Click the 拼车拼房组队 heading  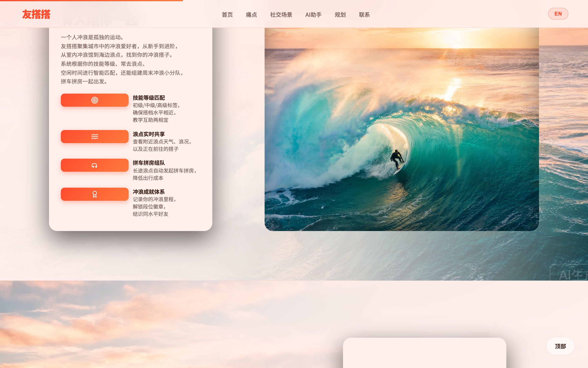click(x=149, y=163)
